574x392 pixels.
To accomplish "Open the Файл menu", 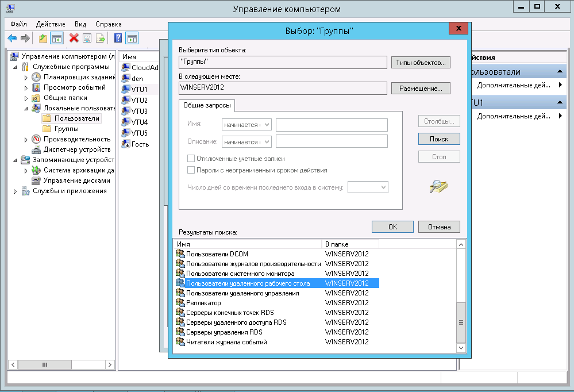I will tap(18, 24).
